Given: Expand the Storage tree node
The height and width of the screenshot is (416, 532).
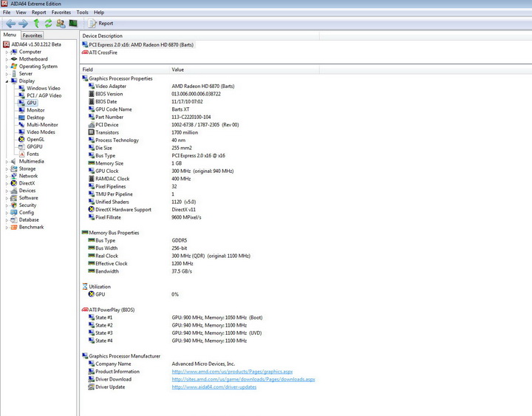Looking at the screenshot, I should tap(7, 168).
